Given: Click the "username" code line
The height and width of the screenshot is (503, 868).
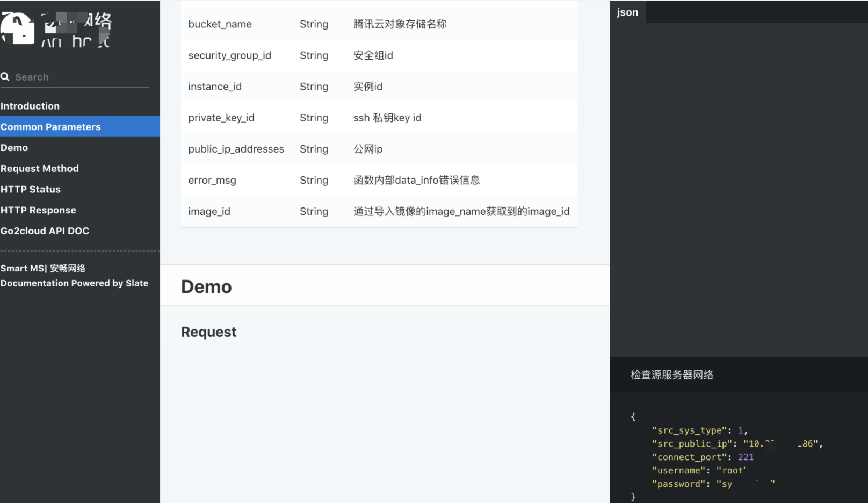Looking at the screenshot, I should tap(699, 471).
